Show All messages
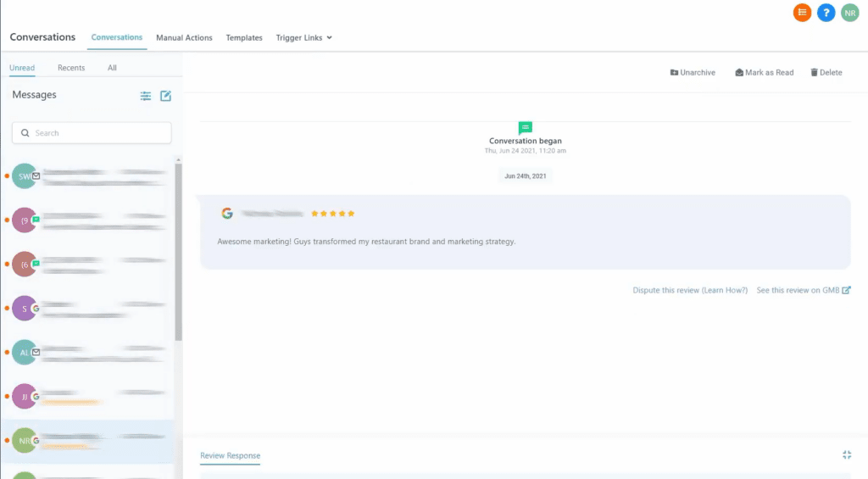The image size is (868, 479). [x=112, y=68]
